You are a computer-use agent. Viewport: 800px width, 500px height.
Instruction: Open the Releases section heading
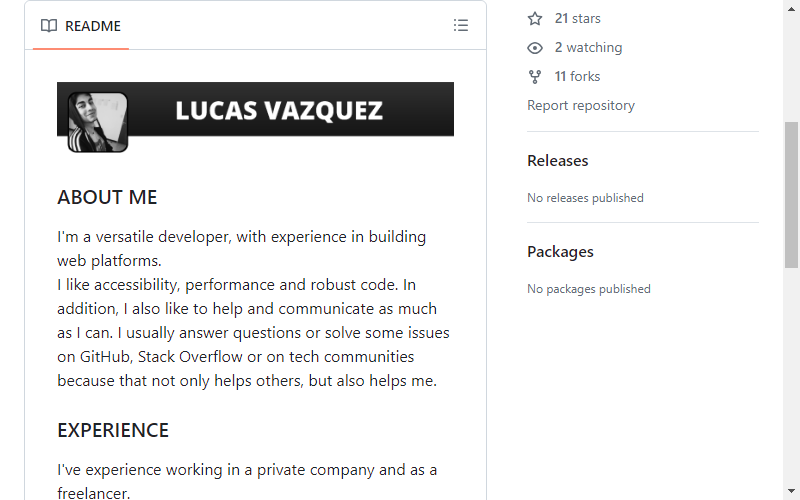tap(558, 161)
